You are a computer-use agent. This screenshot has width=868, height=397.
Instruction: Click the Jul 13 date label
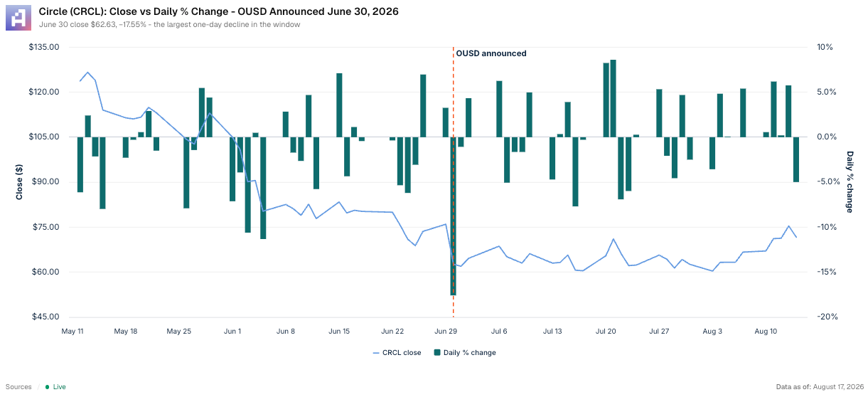tap(552, 331)
